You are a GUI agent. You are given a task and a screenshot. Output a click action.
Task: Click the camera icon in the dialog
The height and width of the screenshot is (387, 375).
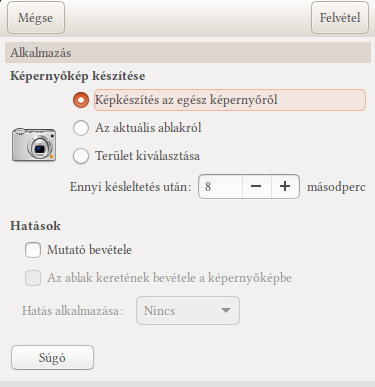tap(34, 145)
